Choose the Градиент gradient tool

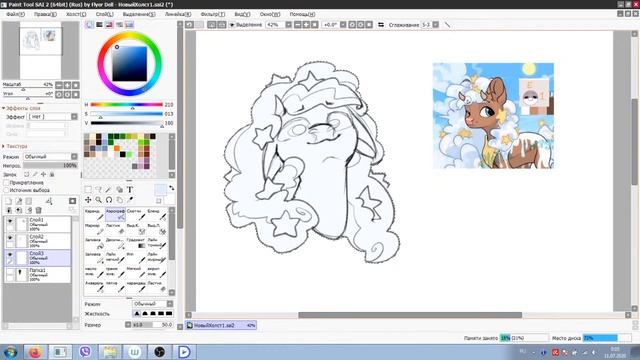click(136, 243)
